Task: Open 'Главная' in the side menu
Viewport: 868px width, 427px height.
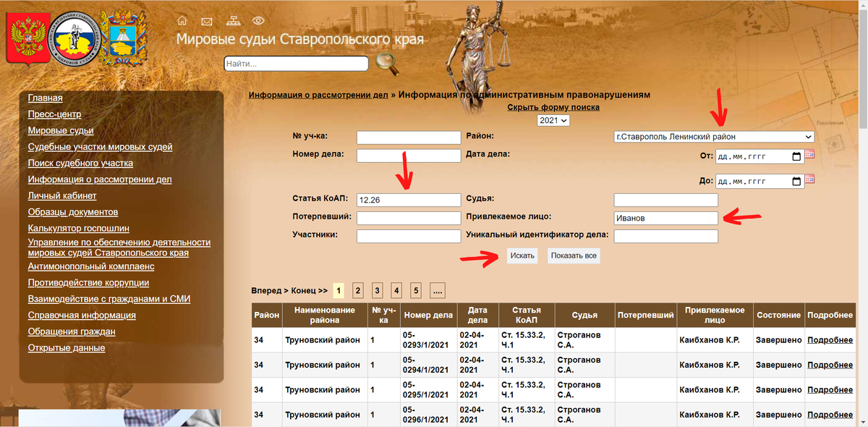Action: point(46,98)
